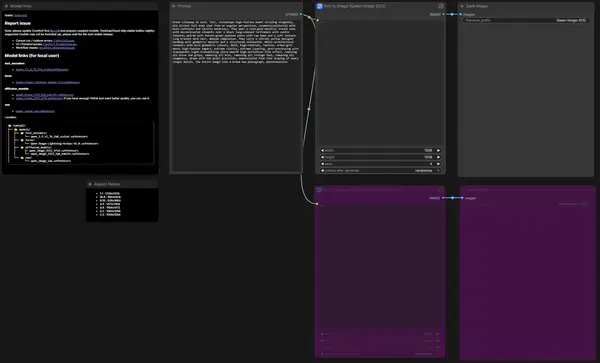Click link midpoint between purple IMAGE and images
Image resolution: width=600 pixels, height=363 pixels.
tap(452, 198)
